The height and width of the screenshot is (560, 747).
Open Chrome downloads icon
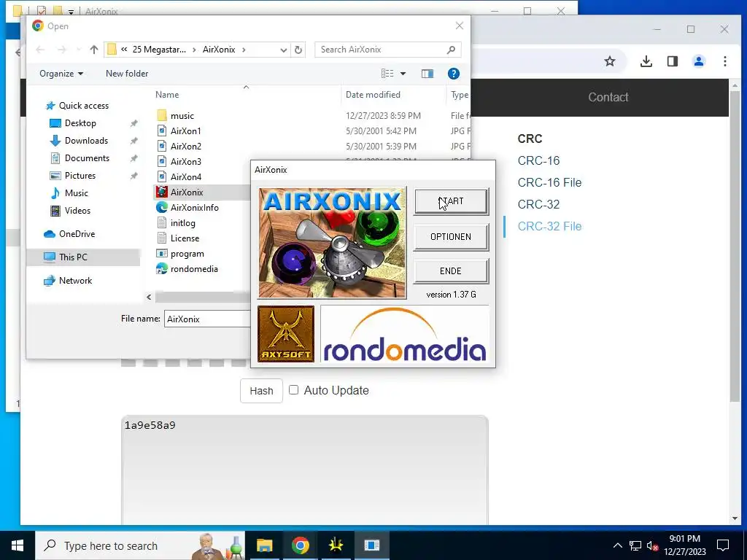(646, 61)
